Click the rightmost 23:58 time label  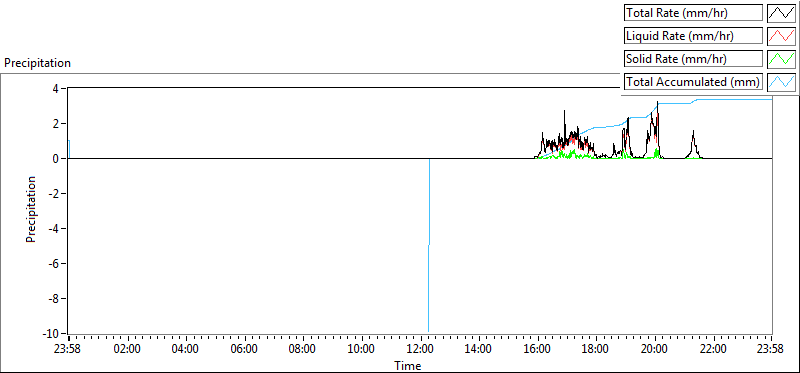click(771, 350)
